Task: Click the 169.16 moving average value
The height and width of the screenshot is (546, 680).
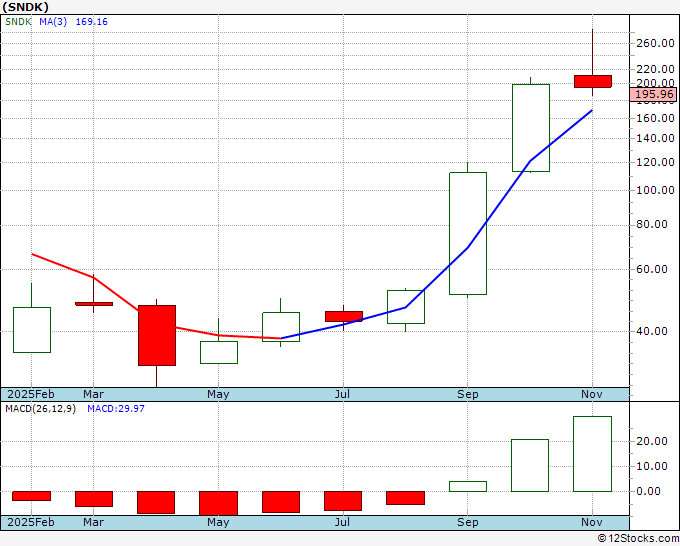Action: [92, 22]
